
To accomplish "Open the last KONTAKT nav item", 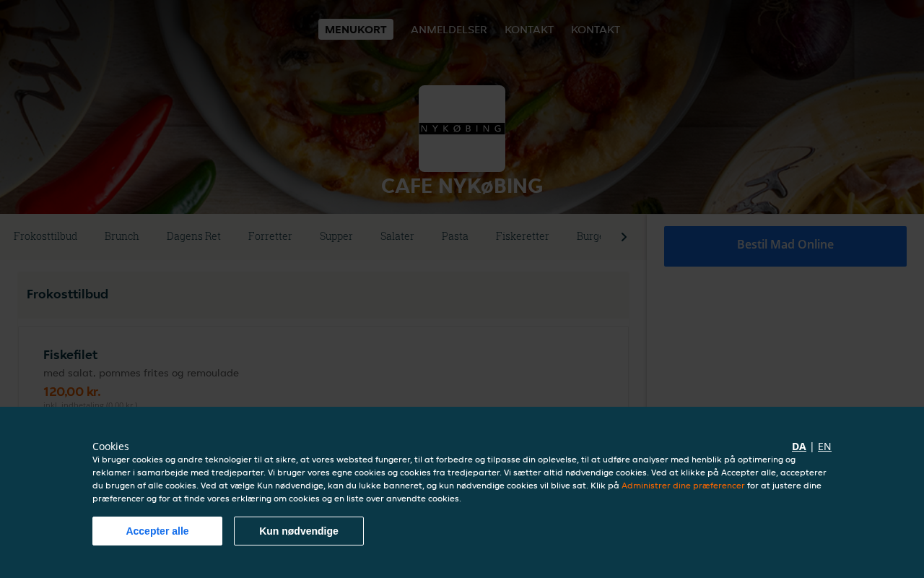I will point(596,30).
